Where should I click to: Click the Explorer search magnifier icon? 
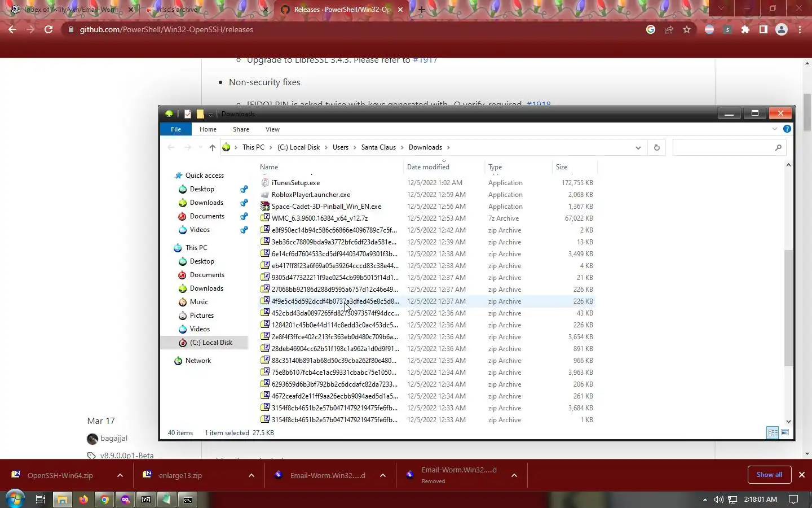778,147
